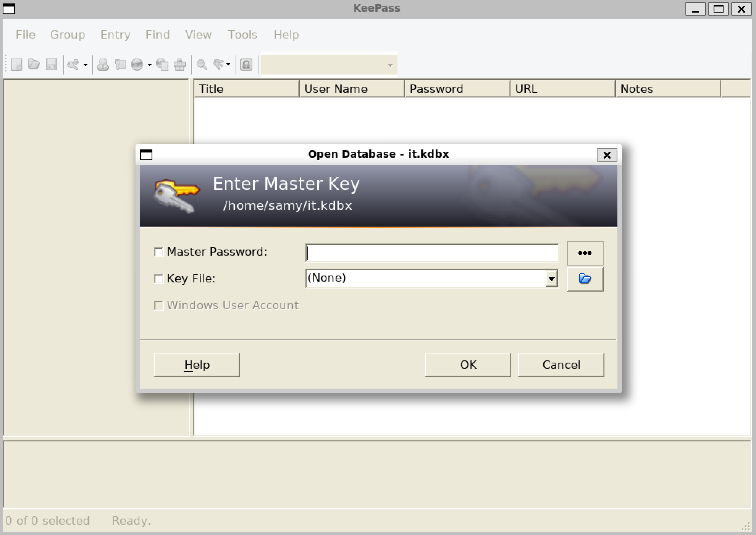Open the Entry menu

[115, 35]
